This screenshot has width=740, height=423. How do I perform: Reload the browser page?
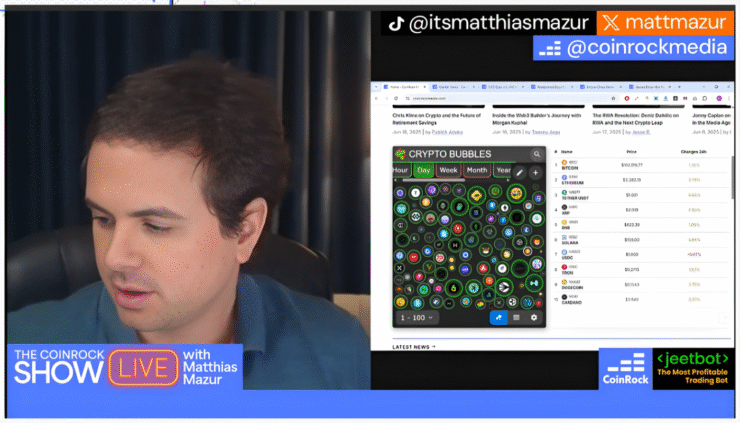395,99
